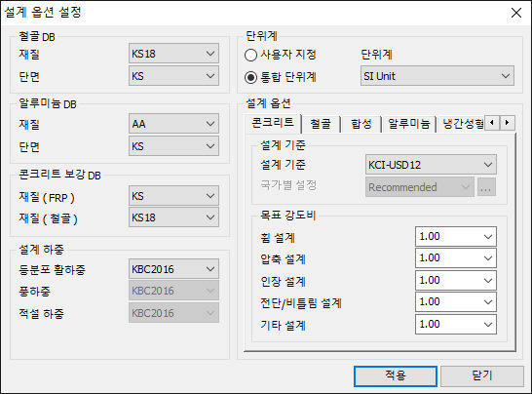Select the 통합 단위계 radio button
The width and height of the screenshot is (532, 394).
click(x=281, y=77)
